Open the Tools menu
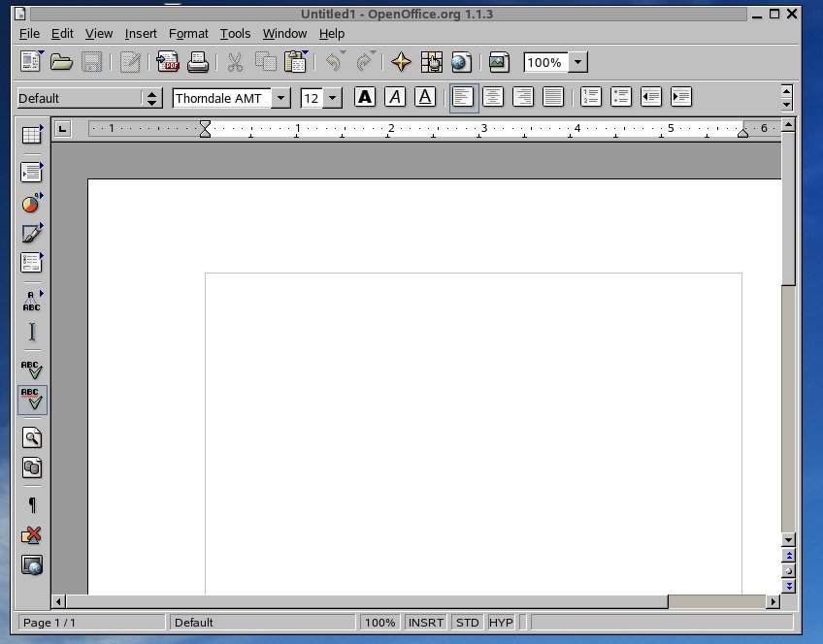This screenshot has width=823, height=644. pyautogui.click(x=235, y=33)
